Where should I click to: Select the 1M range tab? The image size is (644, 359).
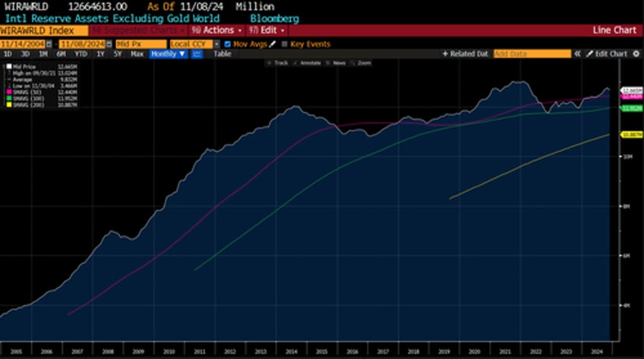43,54
